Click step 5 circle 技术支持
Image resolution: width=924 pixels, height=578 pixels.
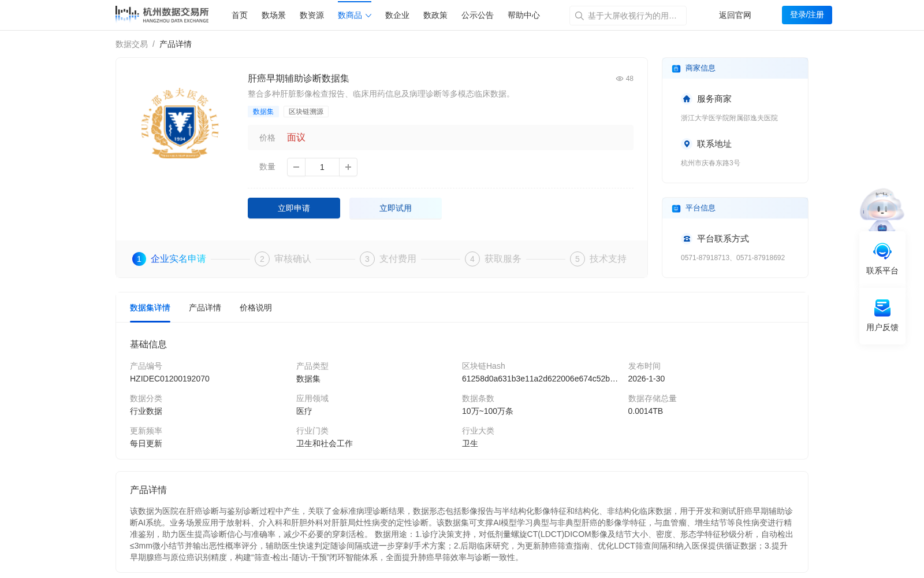point(577,259)
